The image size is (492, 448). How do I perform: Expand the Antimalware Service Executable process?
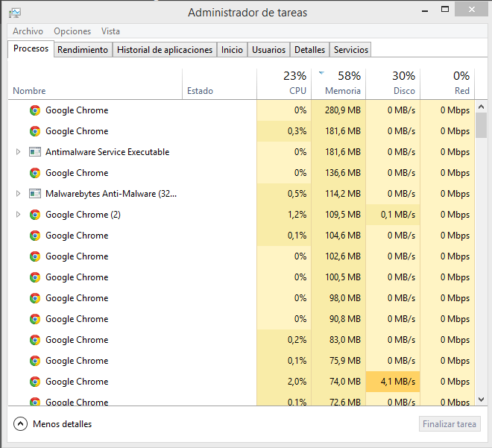click(18, 152)
